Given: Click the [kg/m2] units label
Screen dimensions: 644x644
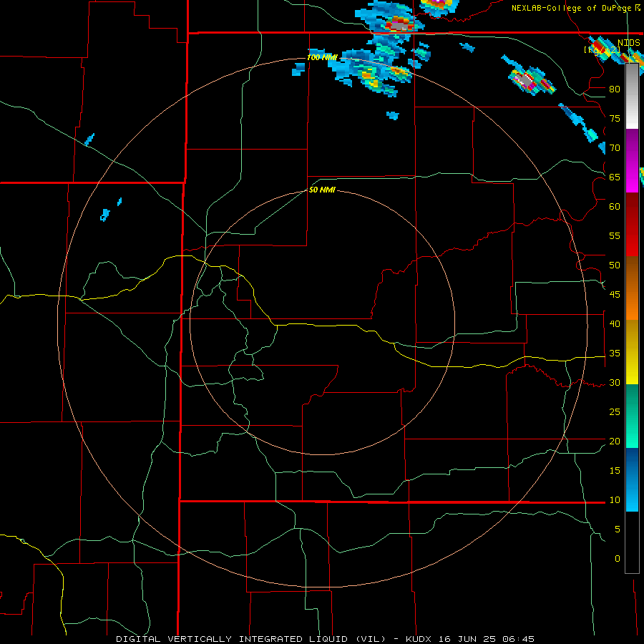Looking at the screenshot, I should 602,50.
